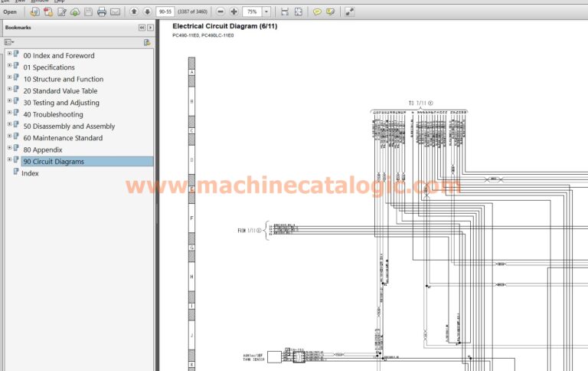Open the zoom level dropdown arrow
588x371 pixels.
point(266,11)
